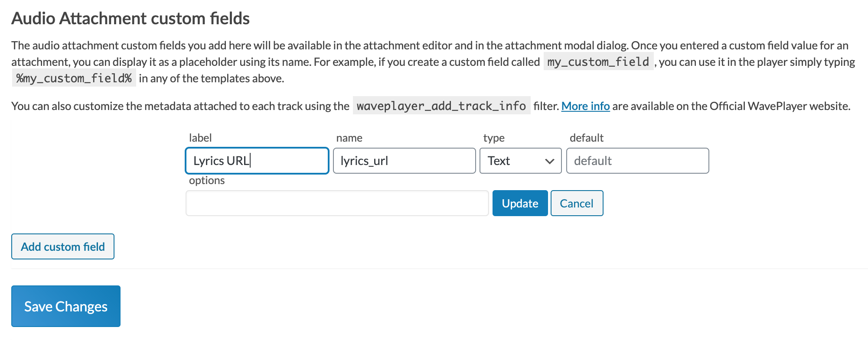The width and height of the screenshot is (868, 340).
Task: Click the "label" caption above the first field
Action: click(x=200, y=138)
